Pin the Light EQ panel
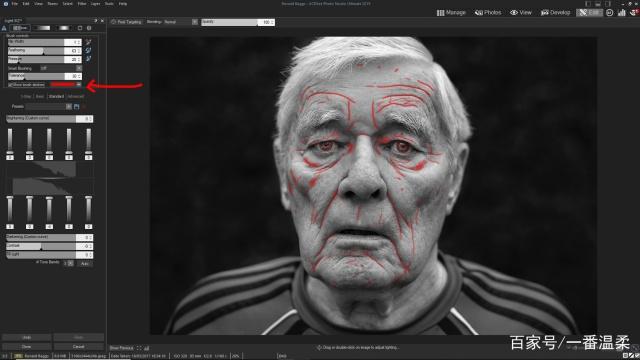Image resolution: width=640 pixels, height=360 pixels. tap(96, 20)
